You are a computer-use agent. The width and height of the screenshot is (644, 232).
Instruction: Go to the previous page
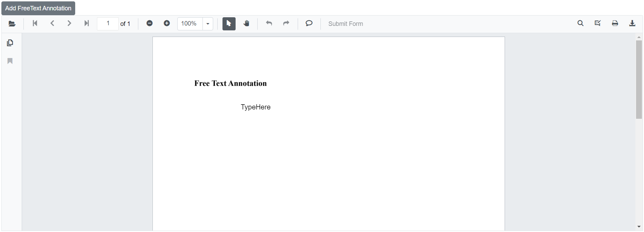(x=52, y=23)
